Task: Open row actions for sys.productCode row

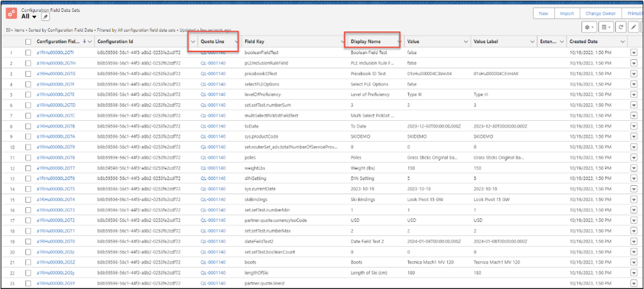Action: pos(633,137)
